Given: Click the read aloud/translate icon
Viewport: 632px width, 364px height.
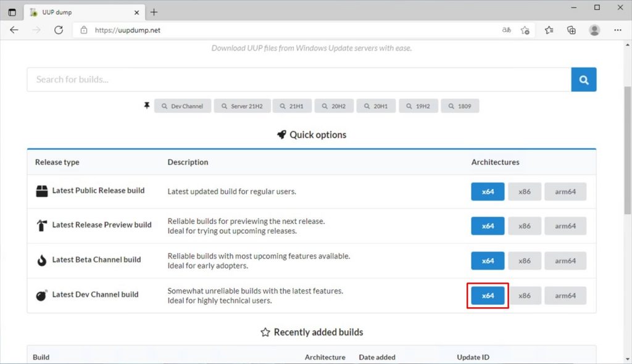Looking at the screenshot, I should coord(506,30).
